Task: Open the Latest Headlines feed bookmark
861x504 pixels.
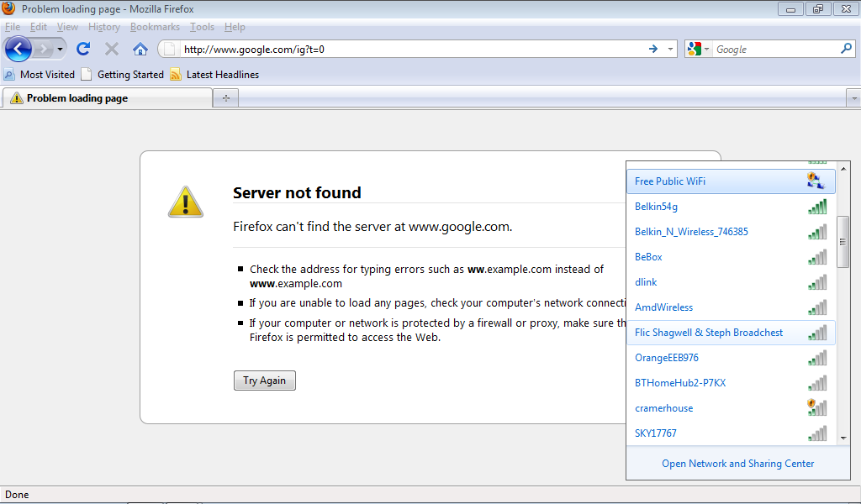Action: click(214, 75)
